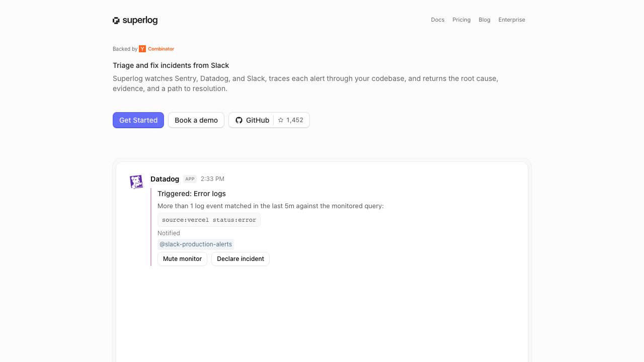Click the 'Backed by' label
Screen dimensions: 644x362
point(125,49)
